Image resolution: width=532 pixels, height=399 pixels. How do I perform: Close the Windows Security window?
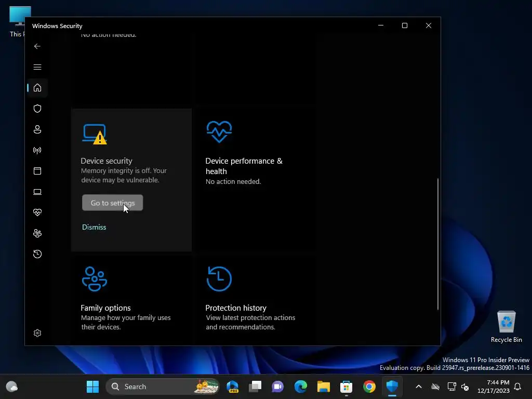point(429,25)
